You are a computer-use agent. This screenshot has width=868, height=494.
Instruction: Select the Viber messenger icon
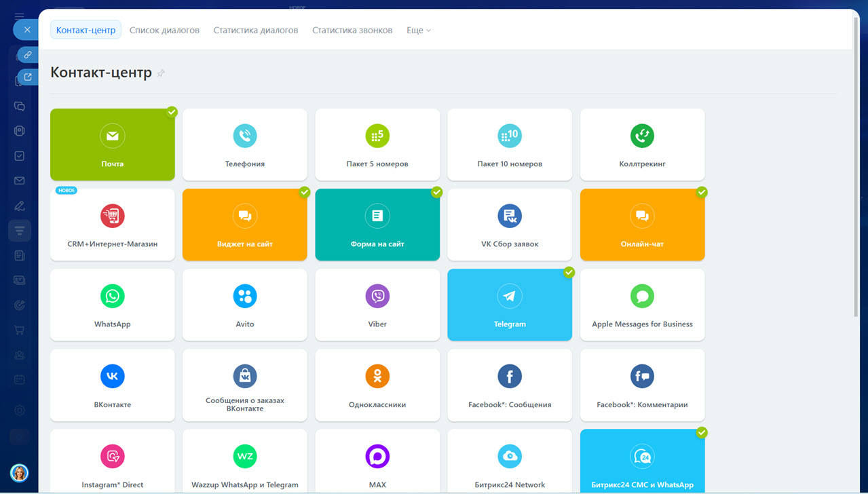(x=377, y=297)
